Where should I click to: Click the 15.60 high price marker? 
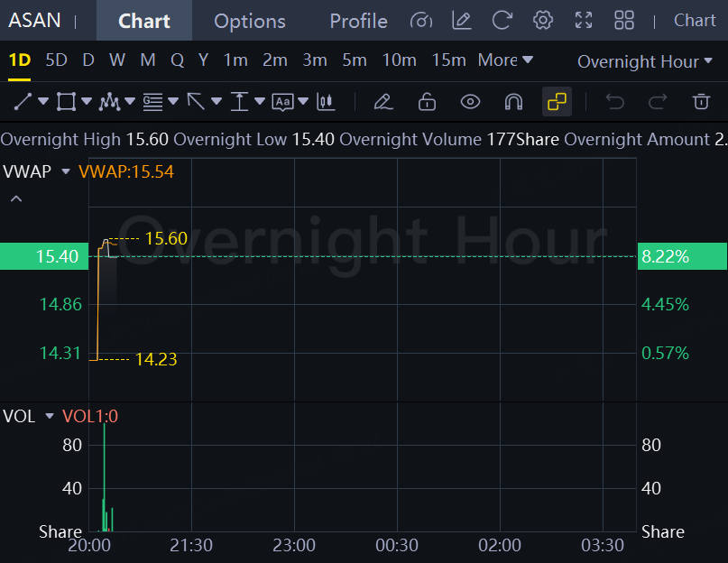(x=166, y=238)
